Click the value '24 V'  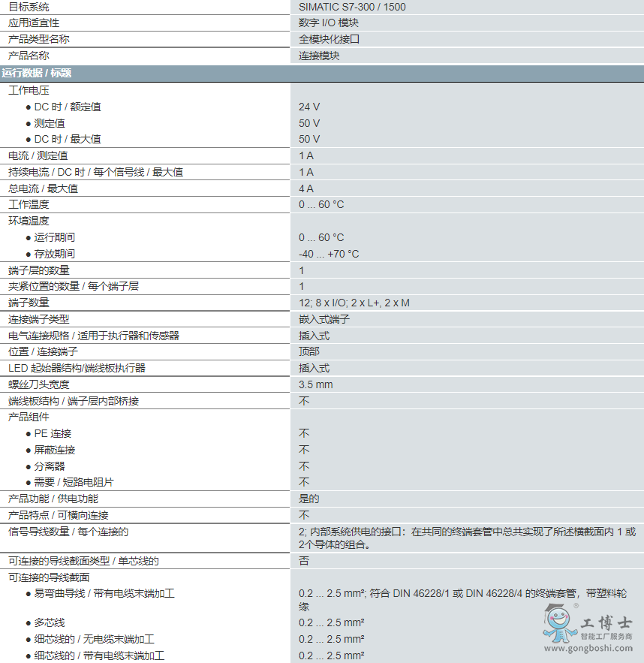[309, 107]
